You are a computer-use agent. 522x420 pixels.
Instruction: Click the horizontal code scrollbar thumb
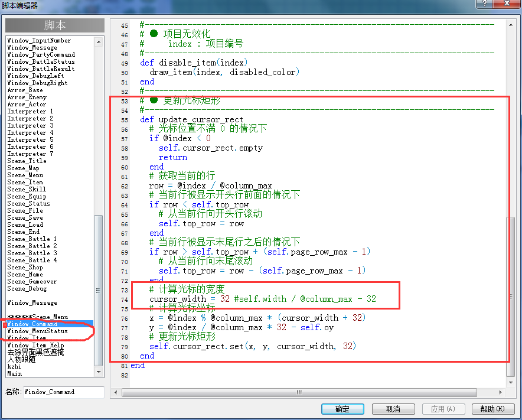(299, 392)
